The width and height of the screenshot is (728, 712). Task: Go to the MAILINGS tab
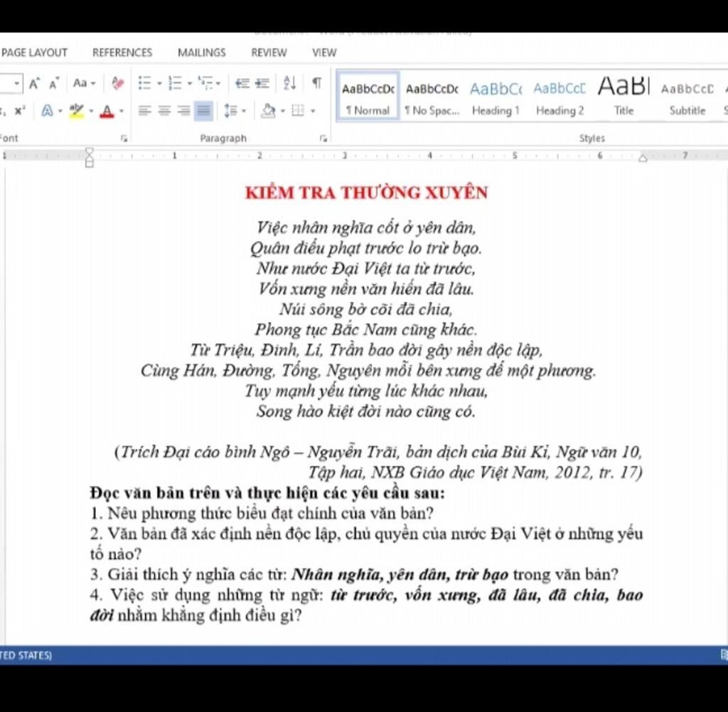pyautogui.click(x=201, y=53)
